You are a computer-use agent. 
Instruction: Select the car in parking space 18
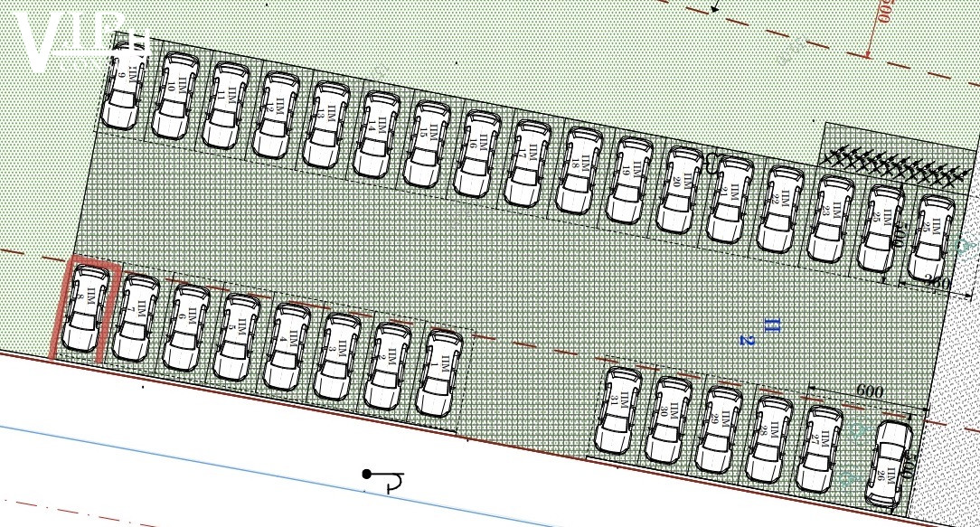click(x=580, y=171)
